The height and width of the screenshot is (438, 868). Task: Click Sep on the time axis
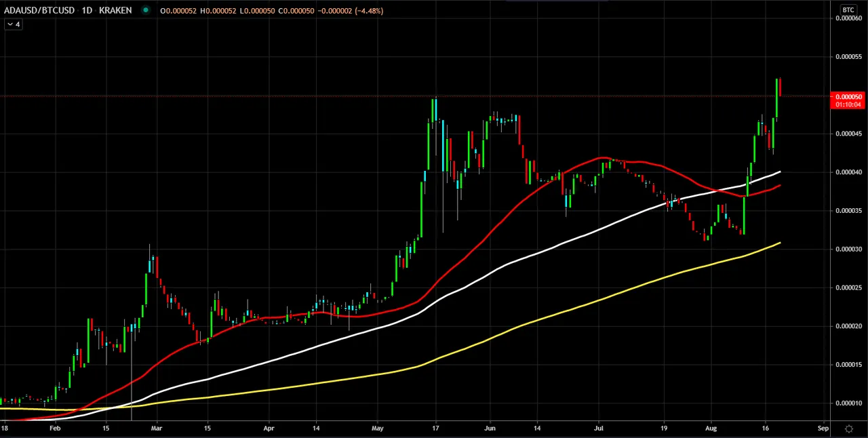tap(823, 429)
